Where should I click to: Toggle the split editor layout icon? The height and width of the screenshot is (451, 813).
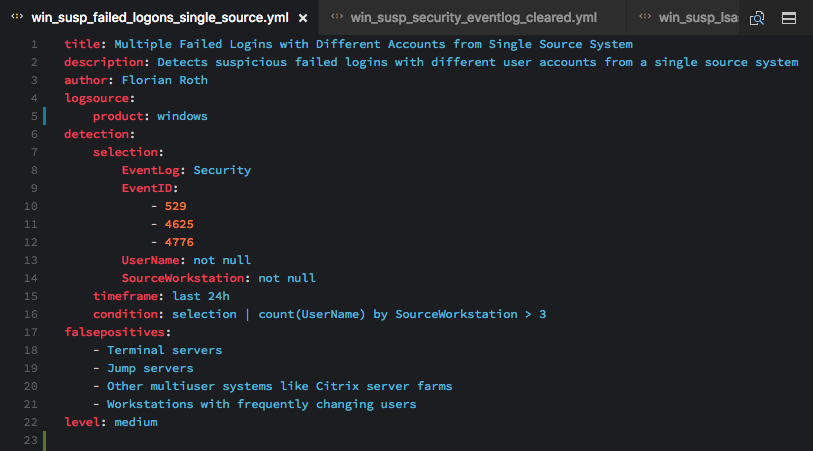coord(789,18)
